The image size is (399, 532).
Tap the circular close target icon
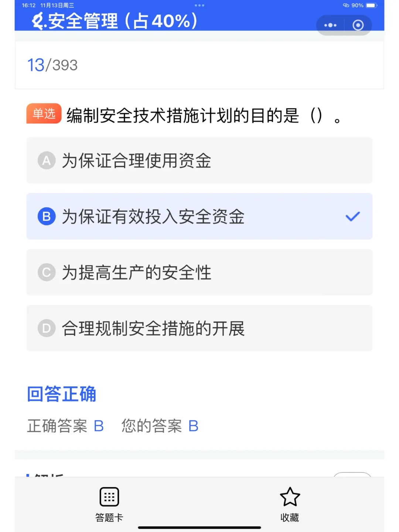pyautogui.click(x=358, y=25)
